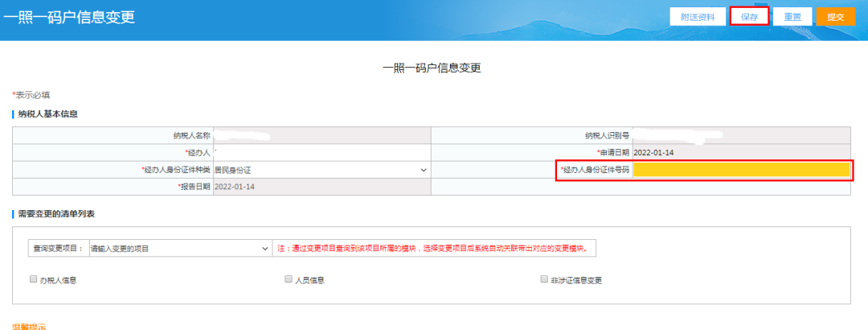This screenshot has height=330, width=868.
Task: Click the 纳税人基本信息 section heading
Action: [47, 114]
